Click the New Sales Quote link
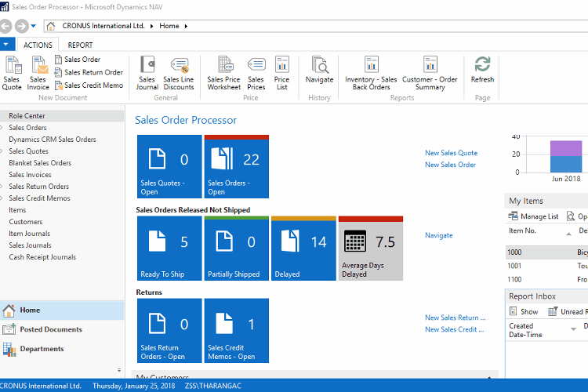The image size is (588, 392). [451, 153]
